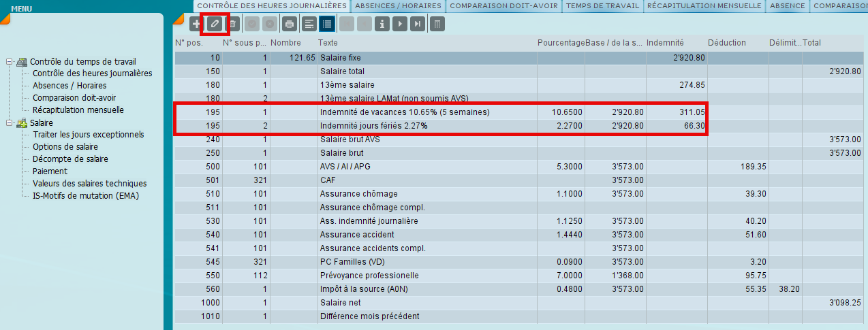The height and width of the screenshot is (330, 868).
Task: Open the information icon
Action: pyautogui.click(x=382, y=24)
